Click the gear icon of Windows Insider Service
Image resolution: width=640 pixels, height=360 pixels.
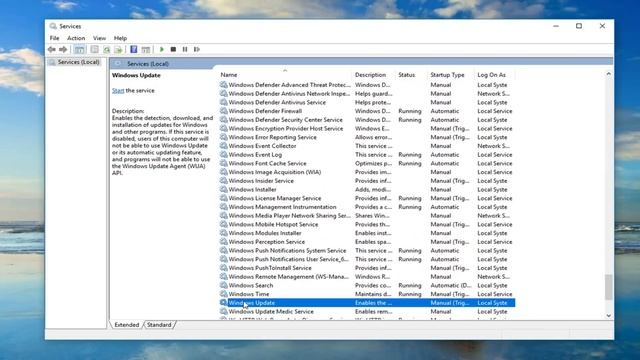click(223, 180)
